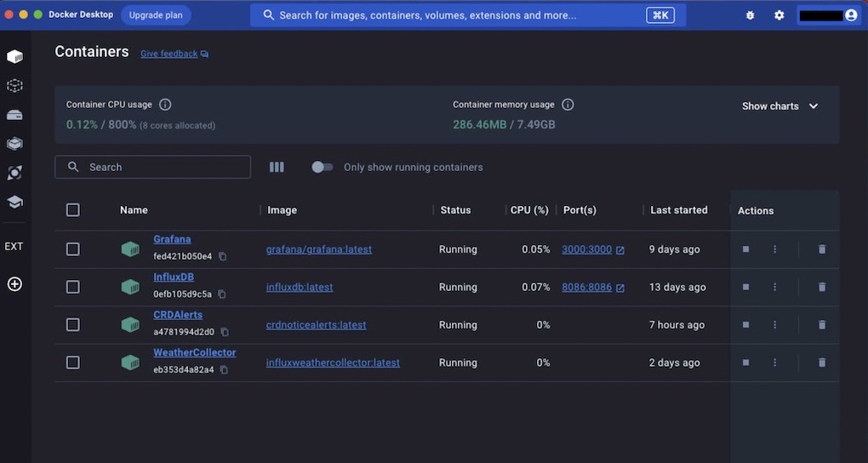Stop the WeatherCollector container
The image size is (868, 463).
(745, 363)
